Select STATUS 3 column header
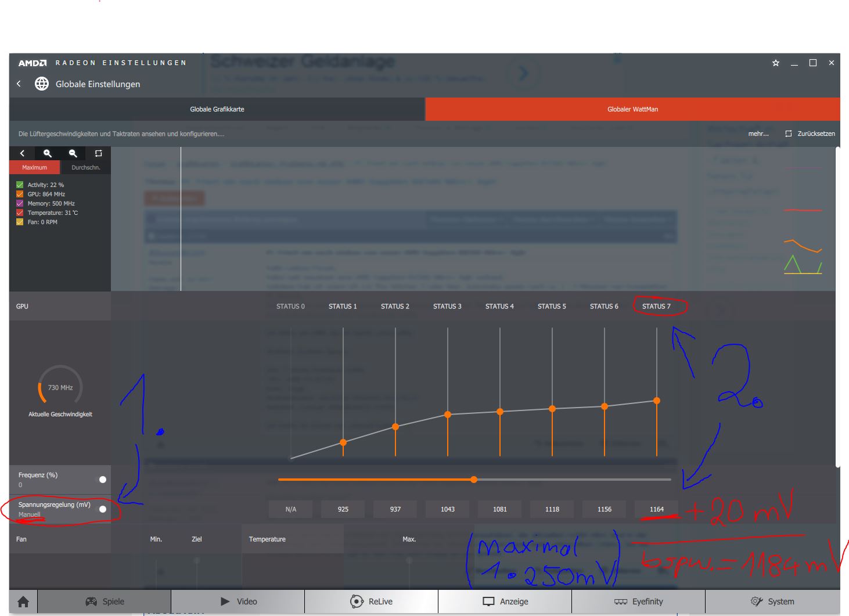This screenshot has height=616, width=849. click(447, 307)
